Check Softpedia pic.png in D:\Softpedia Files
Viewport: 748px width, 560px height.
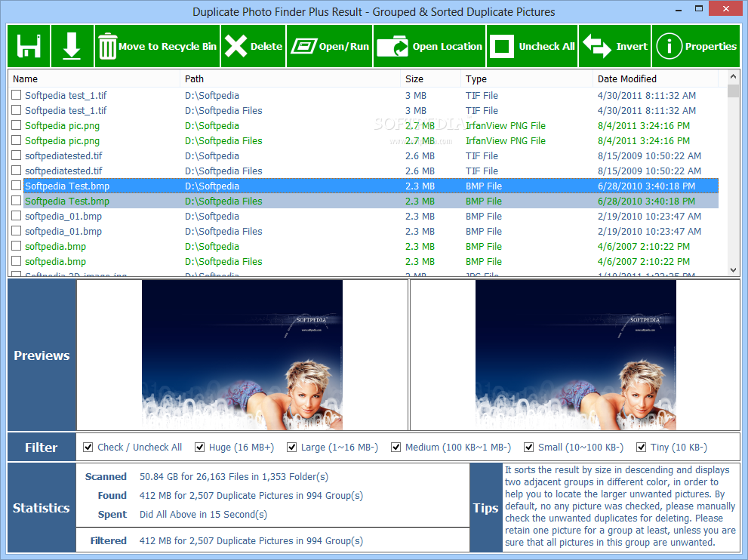pyautogui.click(x=16, y=140)
